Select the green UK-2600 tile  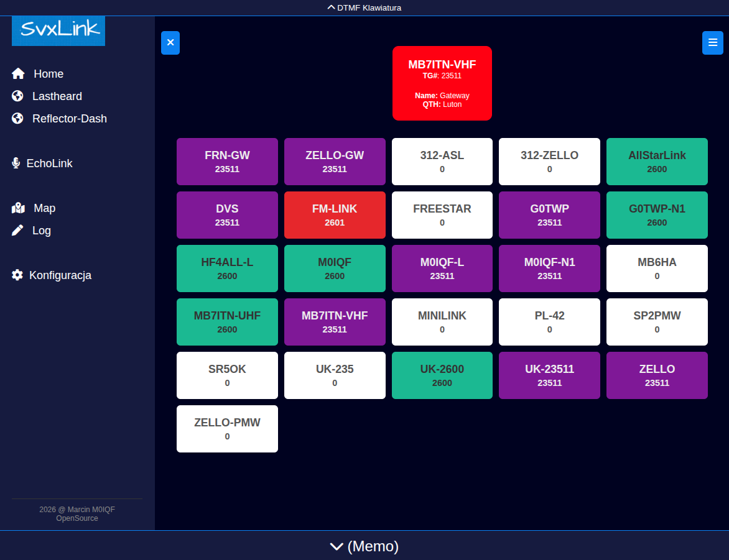(442, 375)
